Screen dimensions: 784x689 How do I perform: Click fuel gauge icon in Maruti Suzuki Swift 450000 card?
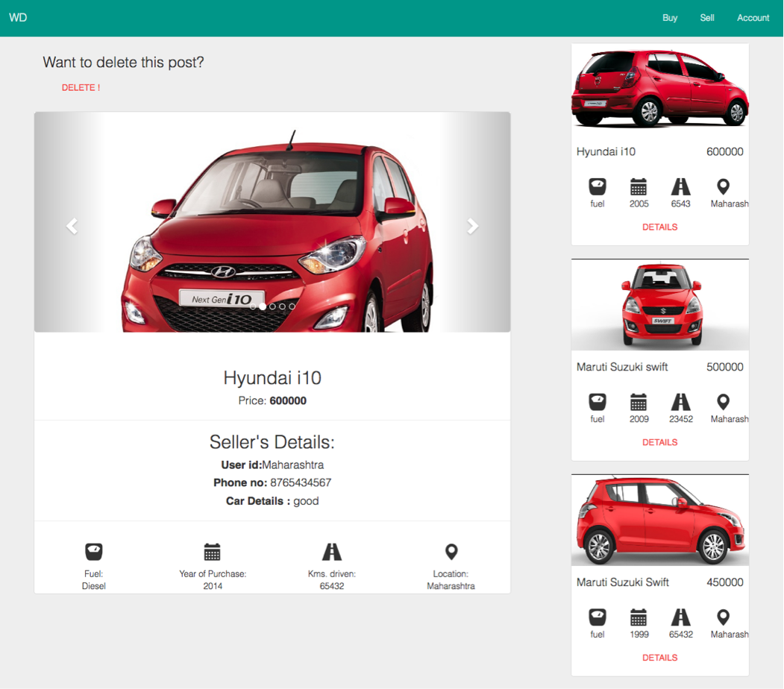tap(598, 617)
